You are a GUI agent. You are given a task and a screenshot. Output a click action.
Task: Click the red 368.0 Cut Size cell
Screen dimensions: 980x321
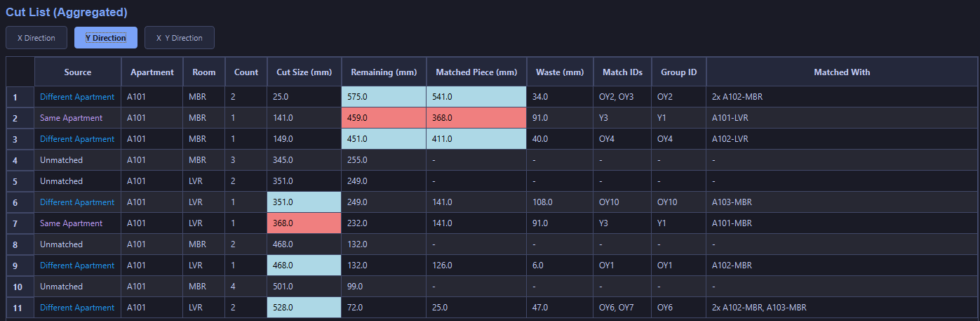click(304, 223)
